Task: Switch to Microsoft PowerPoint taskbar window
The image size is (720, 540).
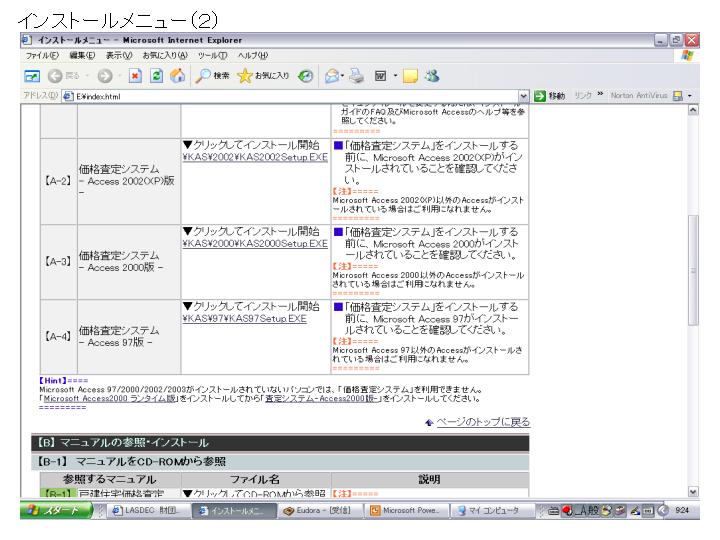Action: click(x=406, y=511)
